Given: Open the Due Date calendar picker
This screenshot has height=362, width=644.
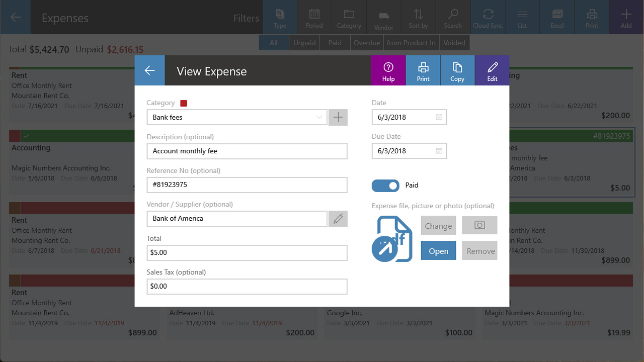Looking at the screenshot, I should pyautogui.click(x=439, y=151).
